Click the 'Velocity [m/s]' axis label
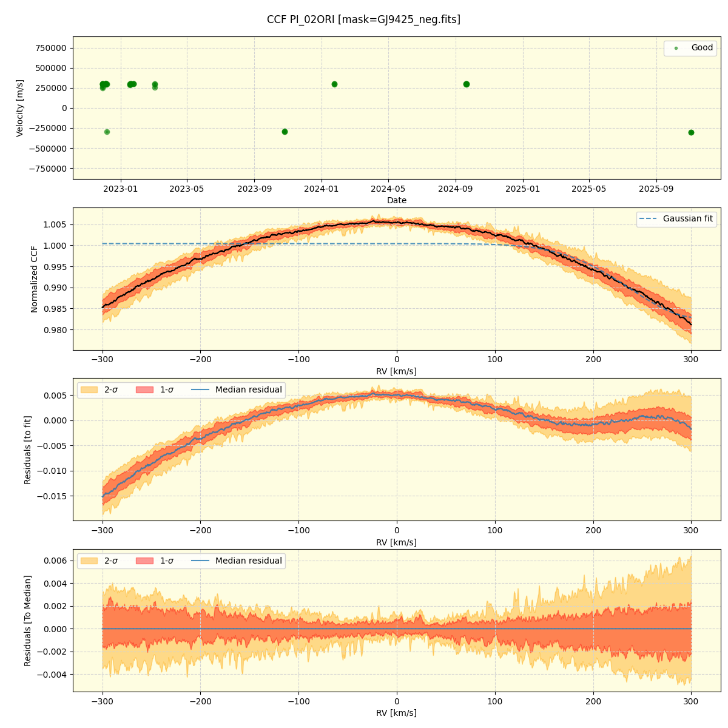Screen dimensions: 728x728 pos(19,108)
